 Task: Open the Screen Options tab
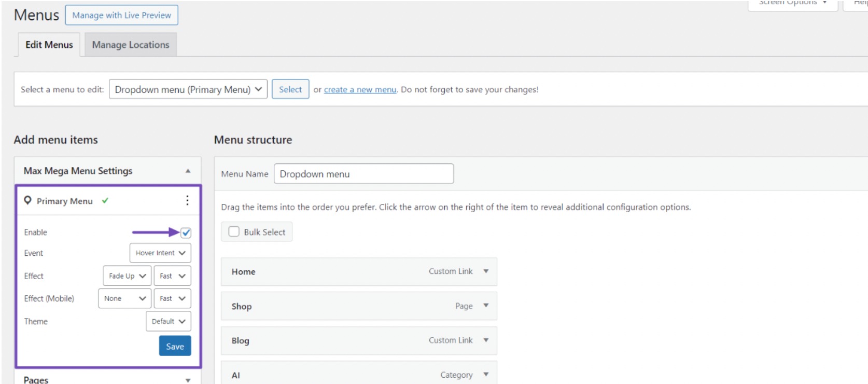pyautogui.click(x=793, y=4)
